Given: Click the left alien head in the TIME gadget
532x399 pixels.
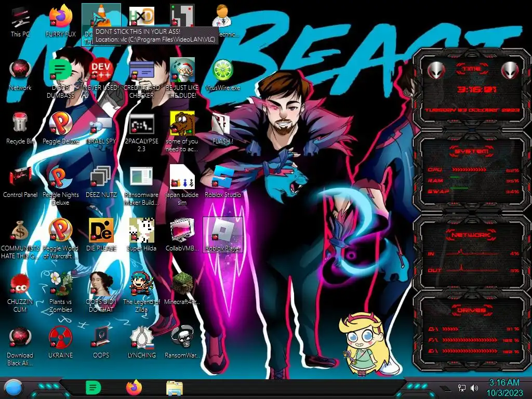Looking at the screenshot, I should click(x=436, y=71).
